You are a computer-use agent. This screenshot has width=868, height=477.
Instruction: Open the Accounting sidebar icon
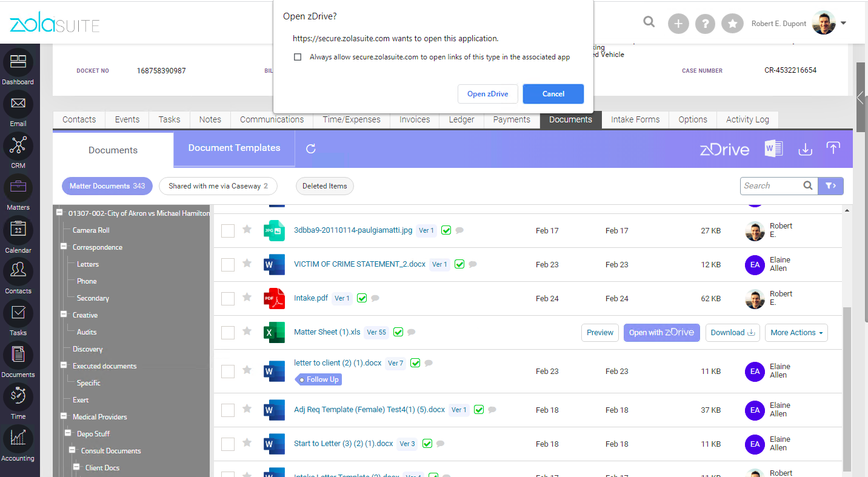tap(18, 438)
